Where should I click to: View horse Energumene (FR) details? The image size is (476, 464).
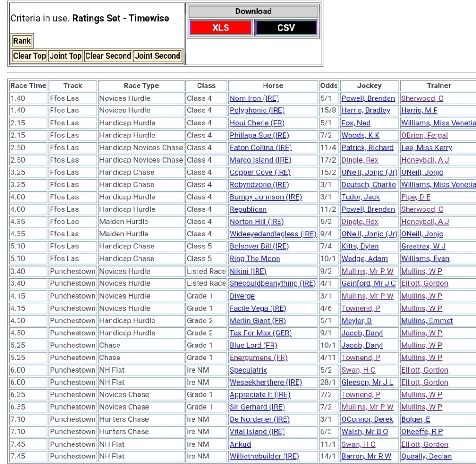pyautogui.click(x=258, y=358)
